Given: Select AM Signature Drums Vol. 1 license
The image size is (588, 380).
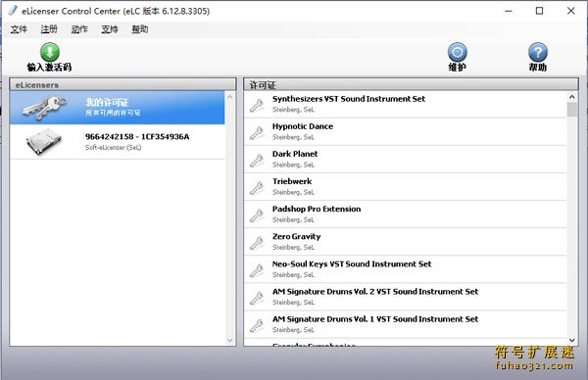Looking at the screenshot, I should (406, 324).
